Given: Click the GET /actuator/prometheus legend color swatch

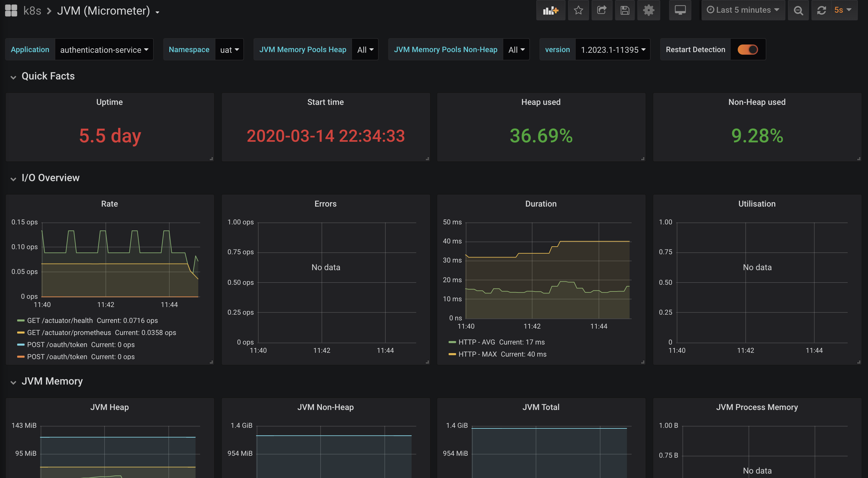Looking at the screenshot, I should 21,333.
